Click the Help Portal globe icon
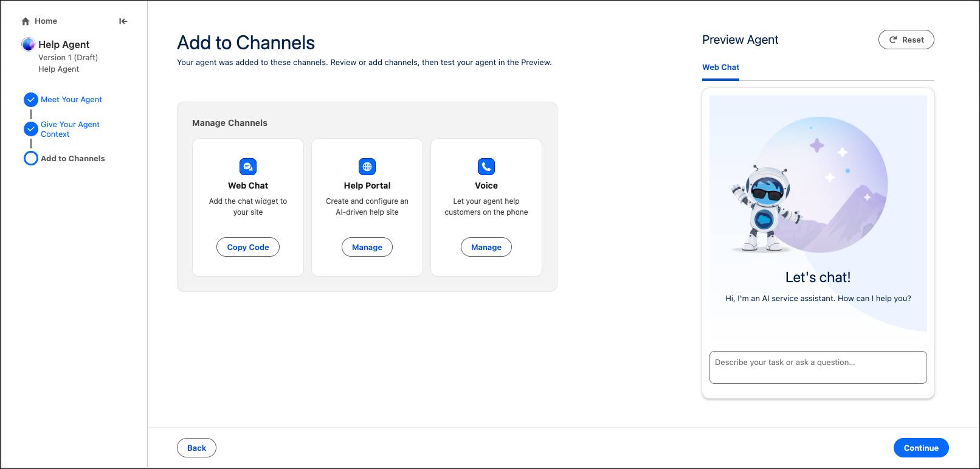Image resolution: width=980 pixels, height=469 pixels. pos(367,167)
